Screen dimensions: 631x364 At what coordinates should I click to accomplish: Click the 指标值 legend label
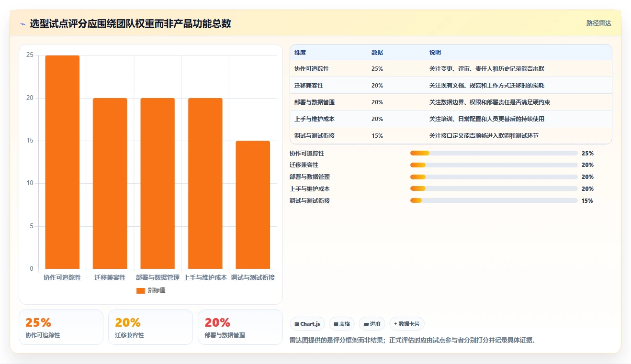[x=157, y=290]
